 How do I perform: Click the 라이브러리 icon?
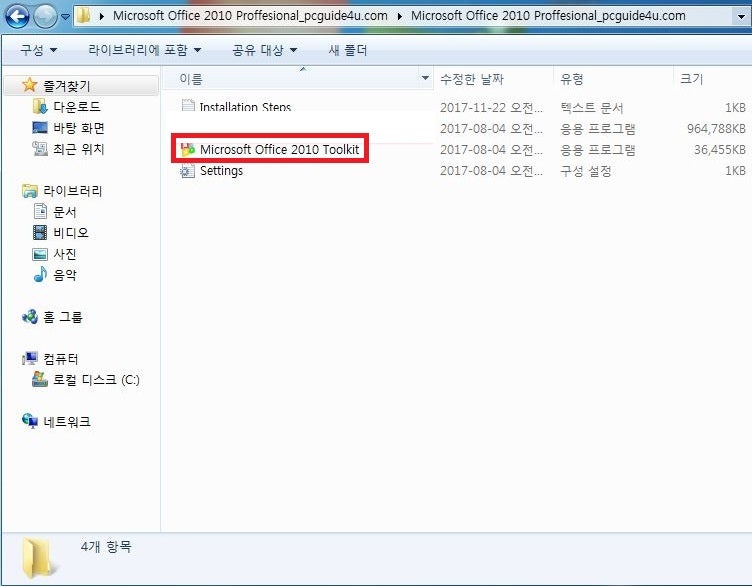[x=30, y=191]
